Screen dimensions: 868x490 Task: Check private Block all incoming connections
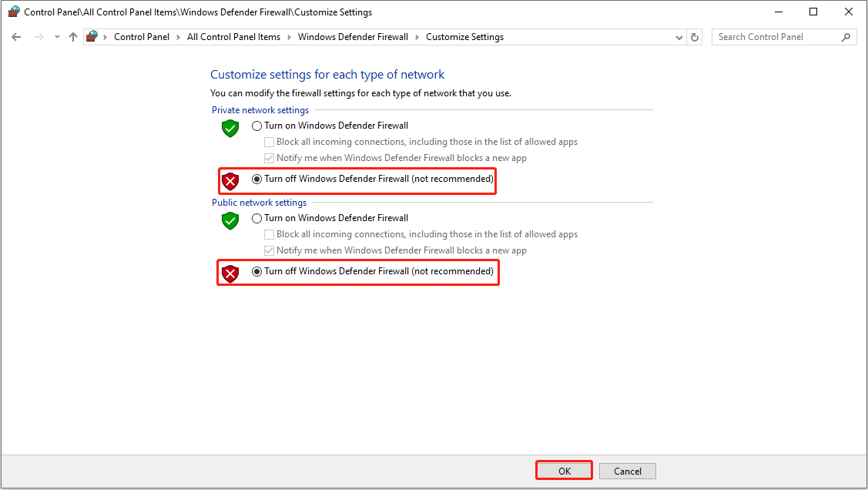(421, 142)
